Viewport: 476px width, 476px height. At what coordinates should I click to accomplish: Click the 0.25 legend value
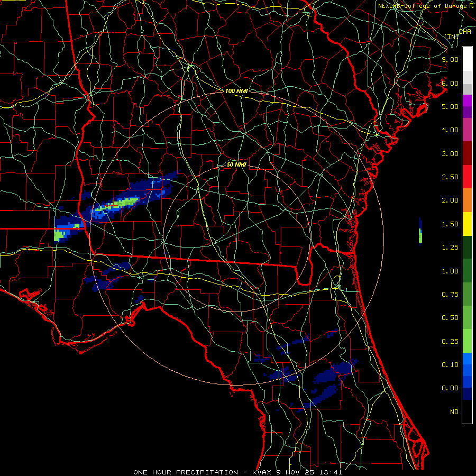pyautogui.click(x=450, y=342)
